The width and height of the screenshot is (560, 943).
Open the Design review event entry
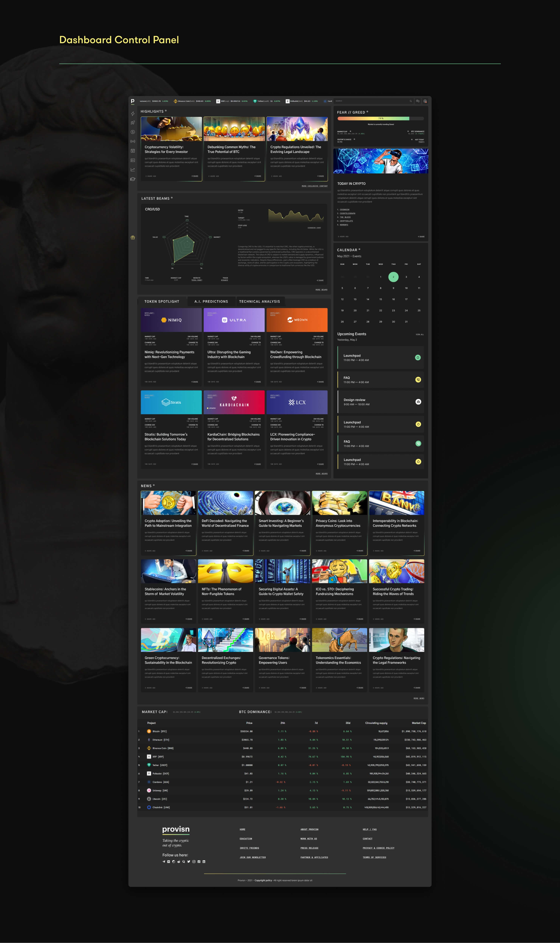[380, 402]
